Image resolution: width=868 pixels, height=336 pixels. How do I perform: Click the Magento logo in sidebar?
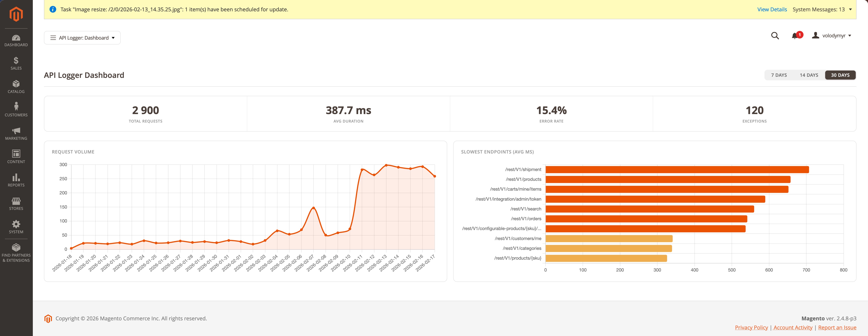pyautogui.click(x=16, y=14)
